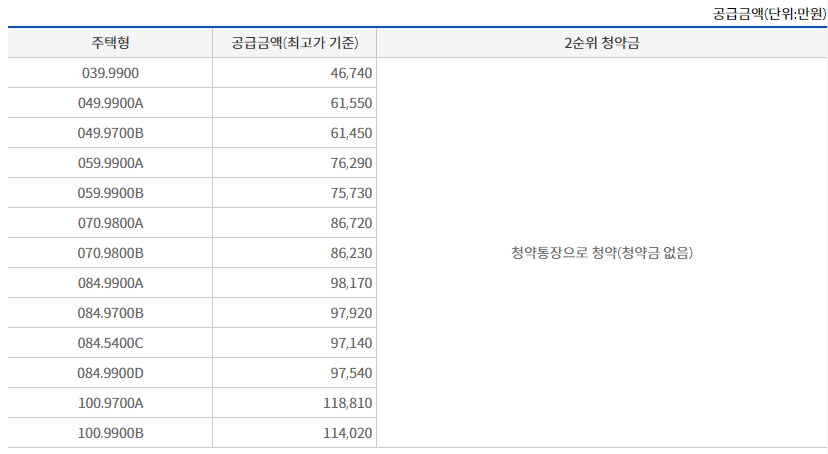This screenshot has height=454, width=828.
Task: Select housing type 084.9900D
Action: click(x=110, y=374)
